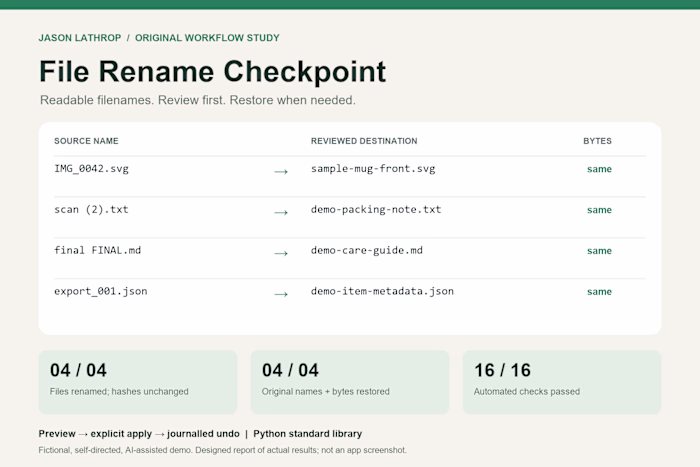Click the Python standard library text
The image size is (700, 467).
point(308,434)
